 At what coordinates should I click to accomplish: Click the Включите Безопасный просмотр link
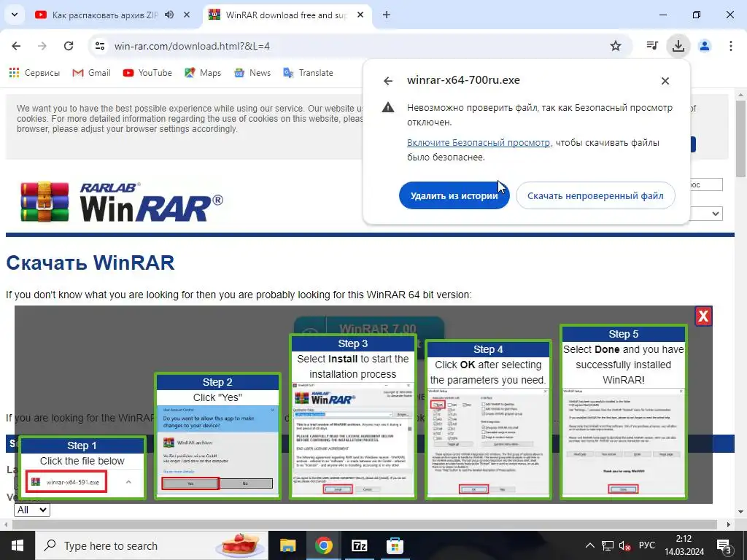[479, 142]
